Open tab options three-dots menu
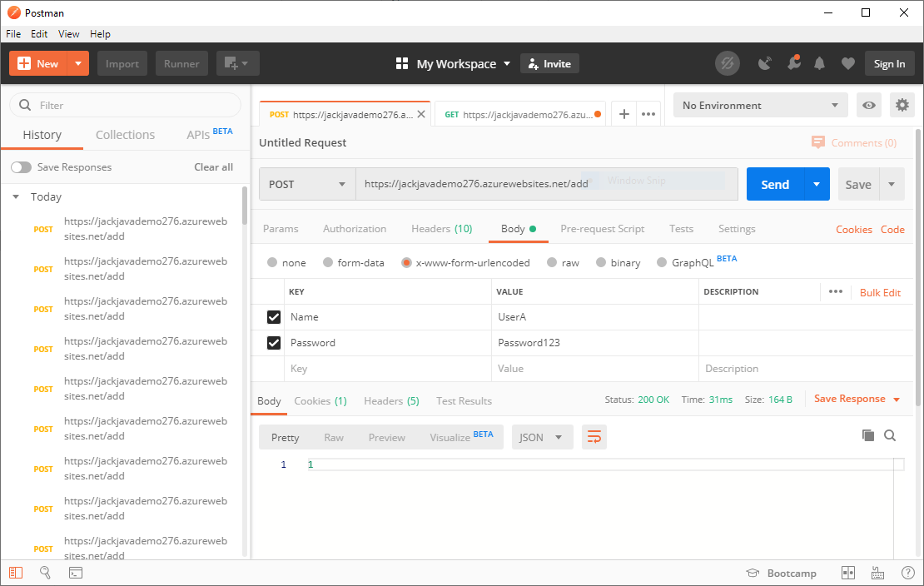The width and height of the screenshot is (924, 586). point(648,114)
